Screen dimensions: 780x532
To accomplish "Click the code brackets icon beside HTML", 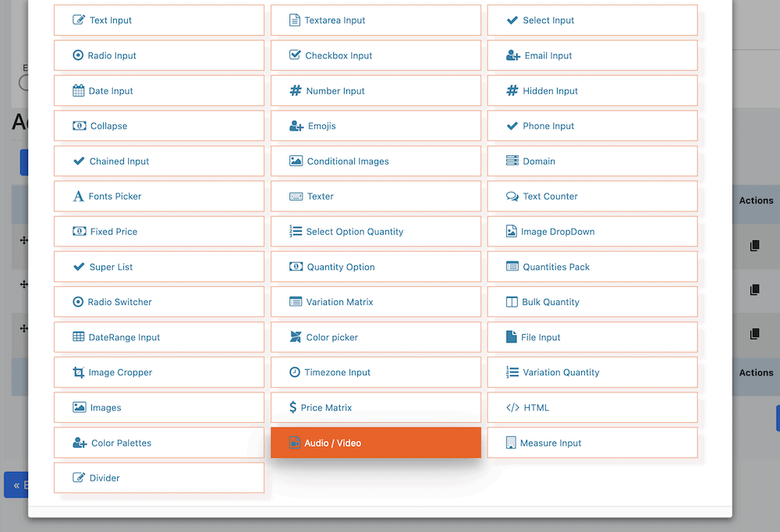I will [512, 408].
